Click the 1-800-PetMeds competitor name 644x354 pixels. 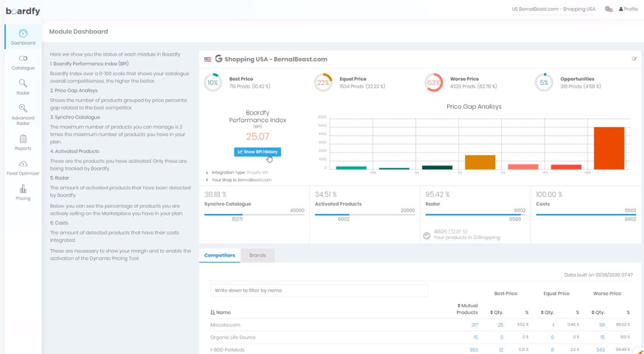coord(228,350)
